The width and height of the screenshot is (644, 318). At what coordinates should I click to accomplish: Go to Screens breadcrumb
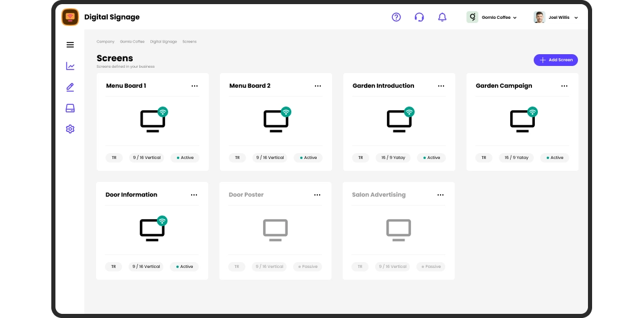coord(189,41)
